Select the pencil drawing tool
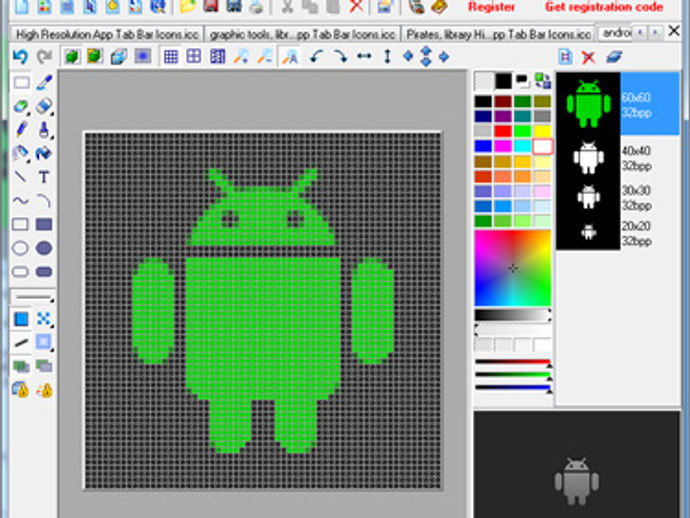 pos(21,130)
